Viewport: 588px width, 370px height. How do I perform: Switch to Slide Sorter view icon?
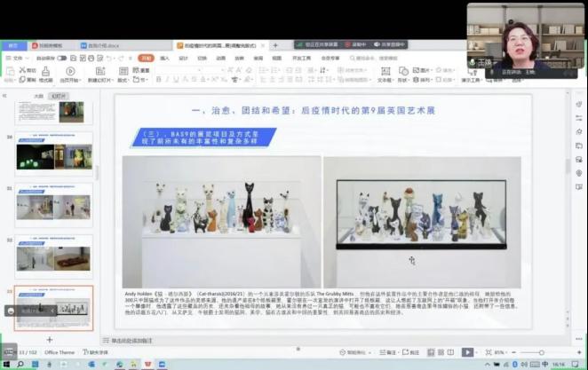[441, 352]
